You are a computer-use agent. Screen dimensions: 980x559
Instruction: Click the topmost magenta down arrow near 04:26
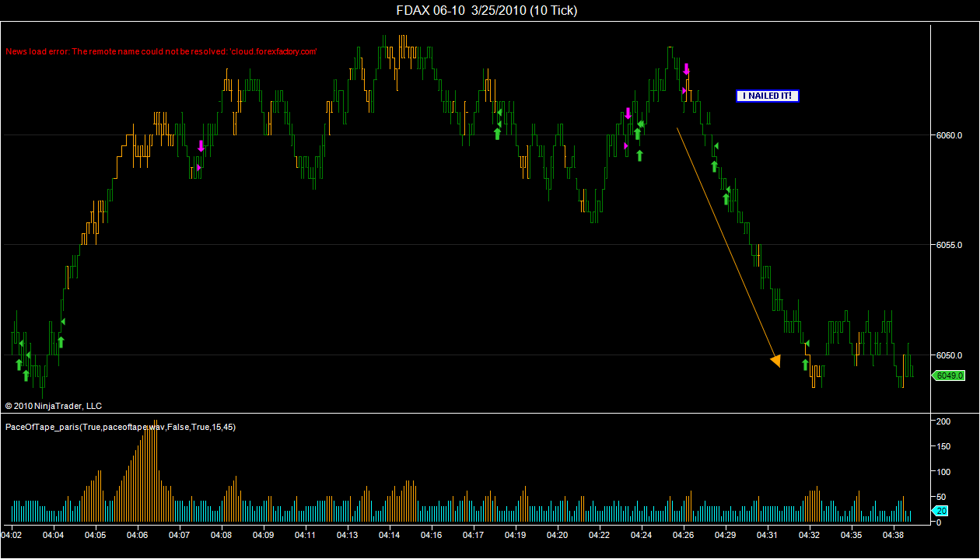coord(686,69)
